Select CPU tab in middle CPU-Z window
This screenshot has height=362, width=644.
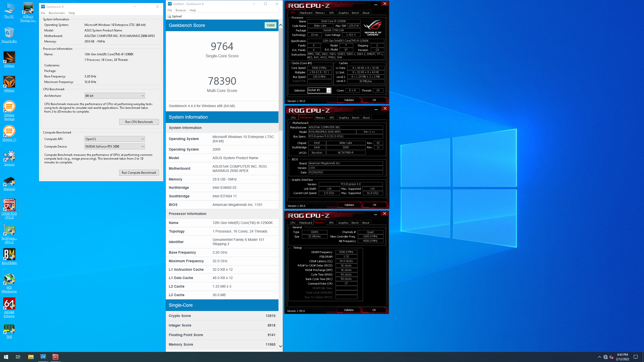[293, 118]
